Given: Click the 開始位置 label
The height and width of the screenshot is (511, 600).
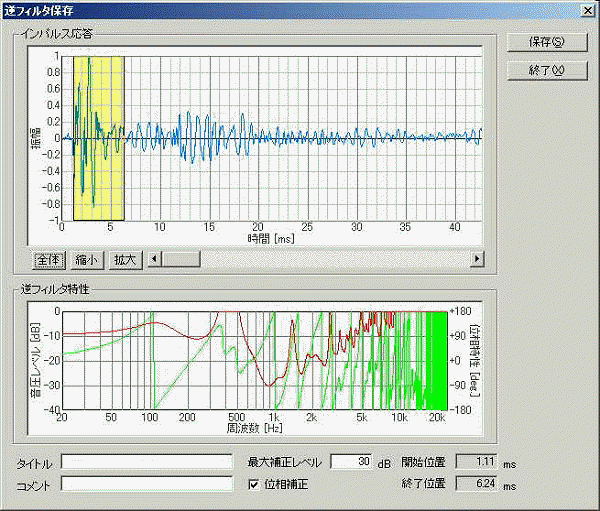Looking at the screenshot, I should (x=423, y=462).
